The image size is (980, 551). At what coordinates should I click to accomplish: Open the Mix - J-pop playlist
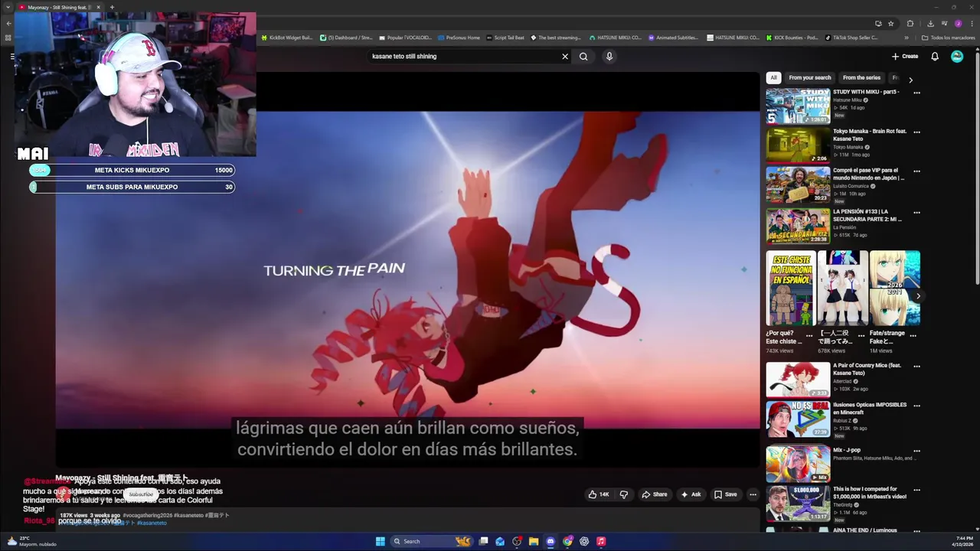tap(798, 464)
